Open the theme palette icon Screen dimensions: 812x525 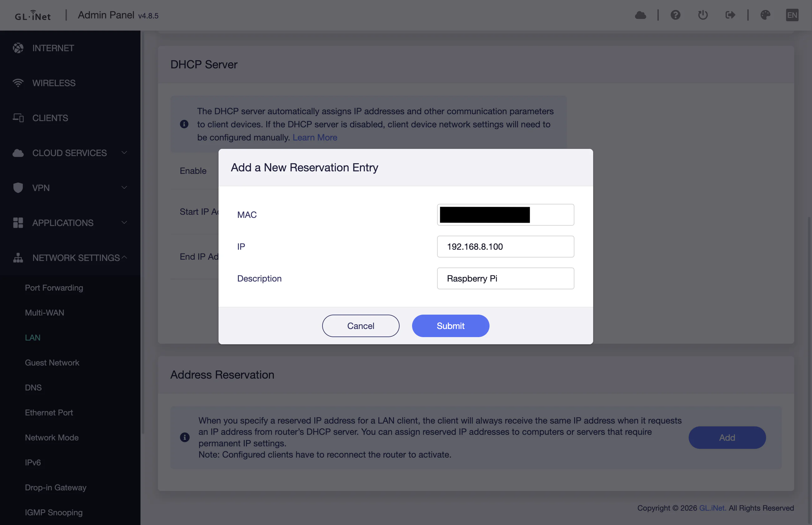tap(765, 15)
